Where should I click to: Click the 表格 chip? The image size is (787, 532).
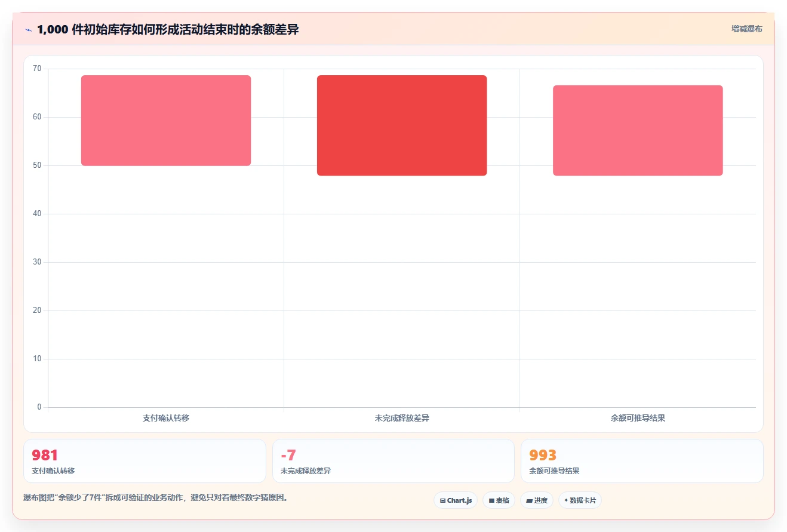pyautogui.click(x=499, y=500)
